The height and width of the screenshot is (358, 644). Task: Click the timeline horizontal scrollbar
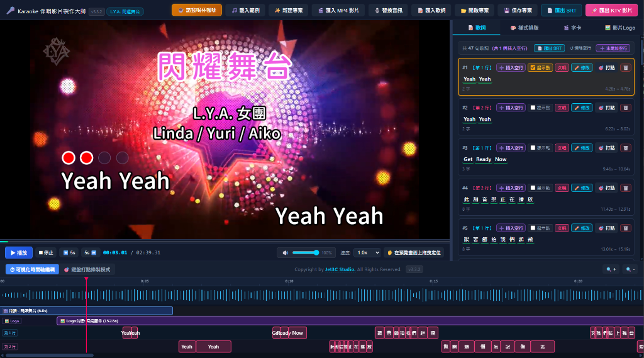coord(49,355)
